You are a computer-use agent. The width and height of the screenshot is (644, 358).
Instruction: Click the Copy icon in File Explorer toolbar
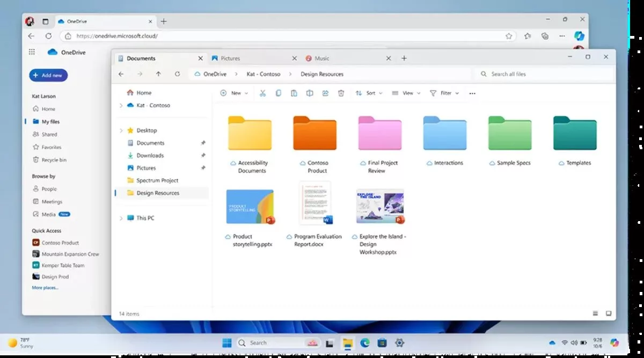[278, 93]
